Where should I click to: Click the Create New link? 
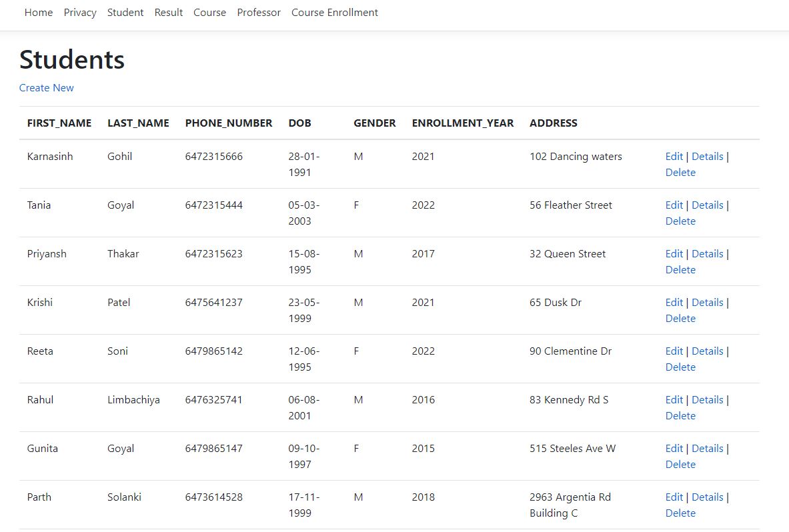coord(46,87)
